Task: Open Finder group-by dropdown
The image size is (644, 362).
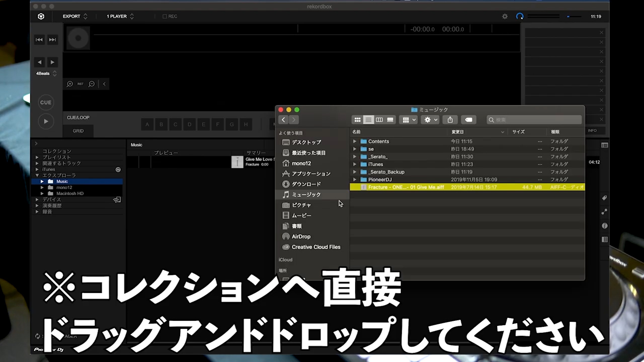Action: point(408,120)
